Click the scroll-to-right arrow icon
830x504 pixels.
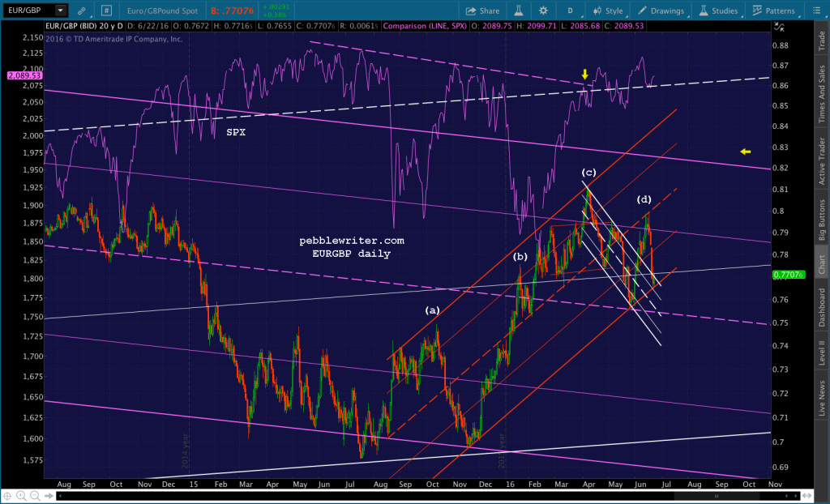(x=49, y=496)
